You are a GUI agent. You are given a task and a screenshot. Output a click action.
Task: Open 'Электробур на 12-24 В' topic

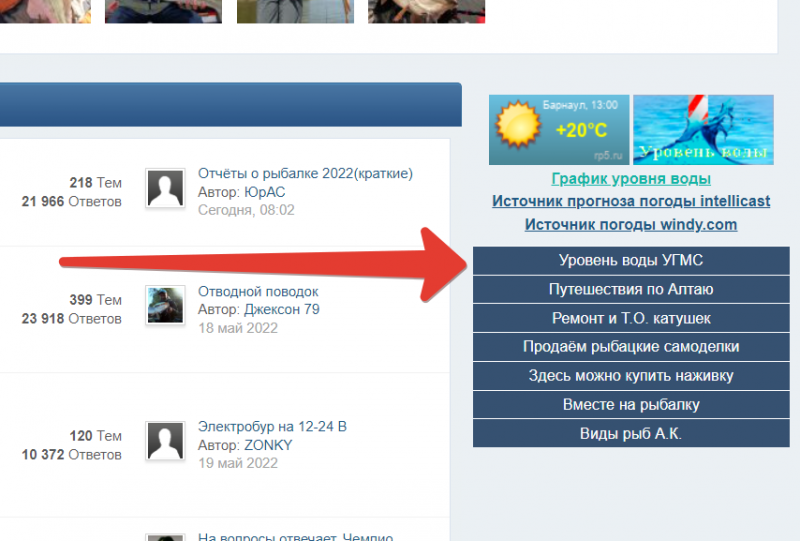pyautogui.click(x=272, y=427)
